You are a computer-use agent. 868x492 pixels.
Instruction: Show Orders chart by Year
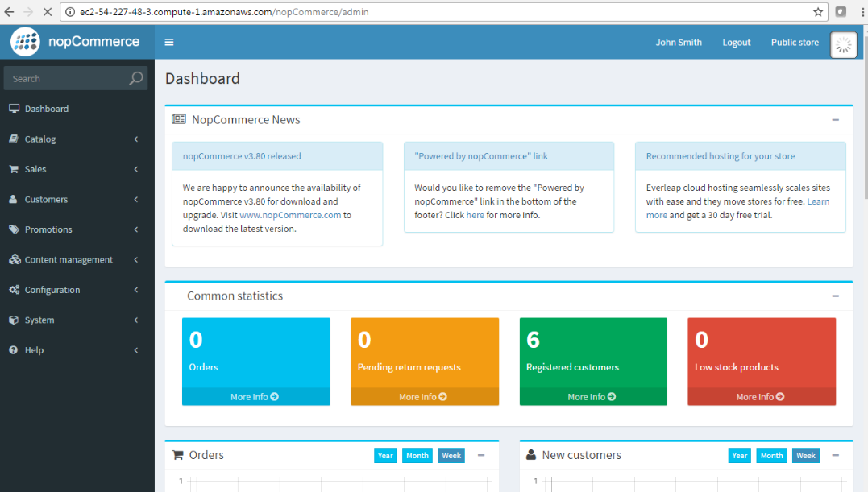click(385, 456)
